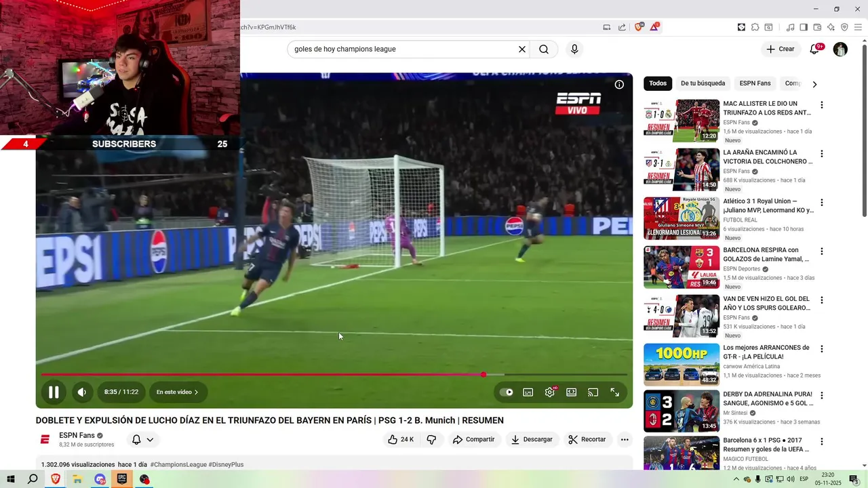Screen dimensions: 868x488
Task: Click the magnifier search button
Action: tap(544, 49)
